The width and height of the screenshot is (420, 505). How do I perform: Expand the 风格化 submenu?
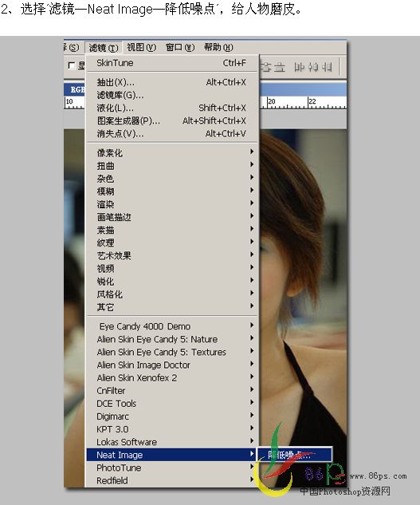(171, 294)
